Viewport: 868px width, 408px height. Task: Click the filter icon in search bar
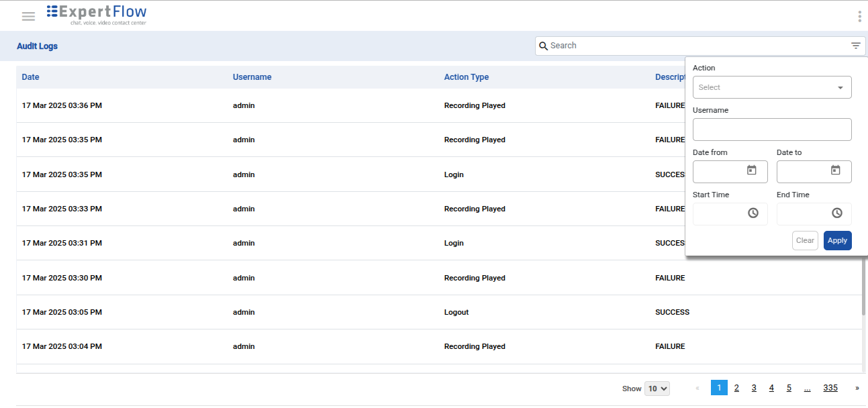(x=855, y=46)
